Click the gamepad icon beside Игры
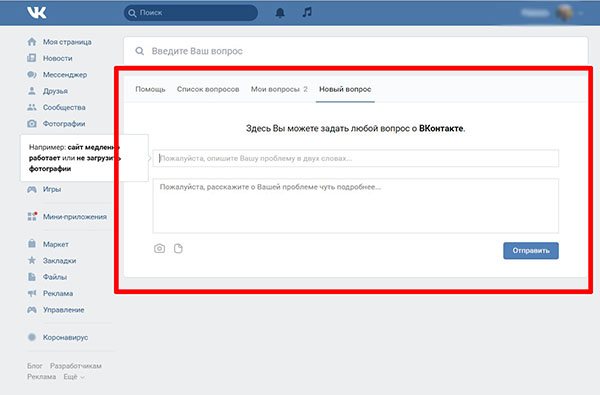This screenshot has width=600, height=395. pyautogui.click(x=32, y=189)
